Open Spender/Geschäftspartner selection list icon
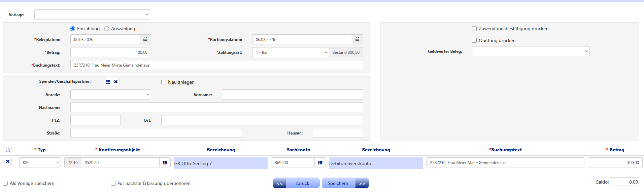This screenshot has width=644, height=194. pyautogui.click(x=108, y=82)
